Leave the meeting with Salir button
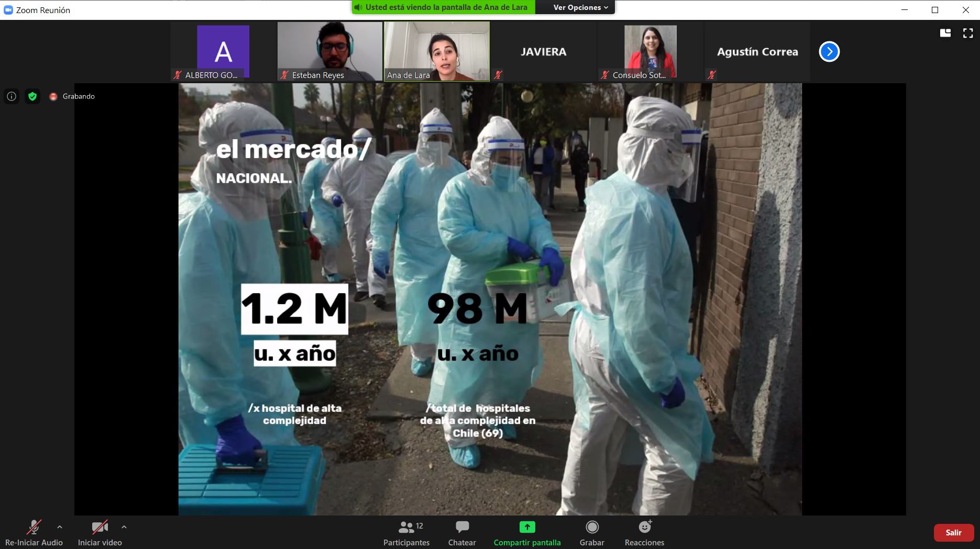 click(953, 533)
